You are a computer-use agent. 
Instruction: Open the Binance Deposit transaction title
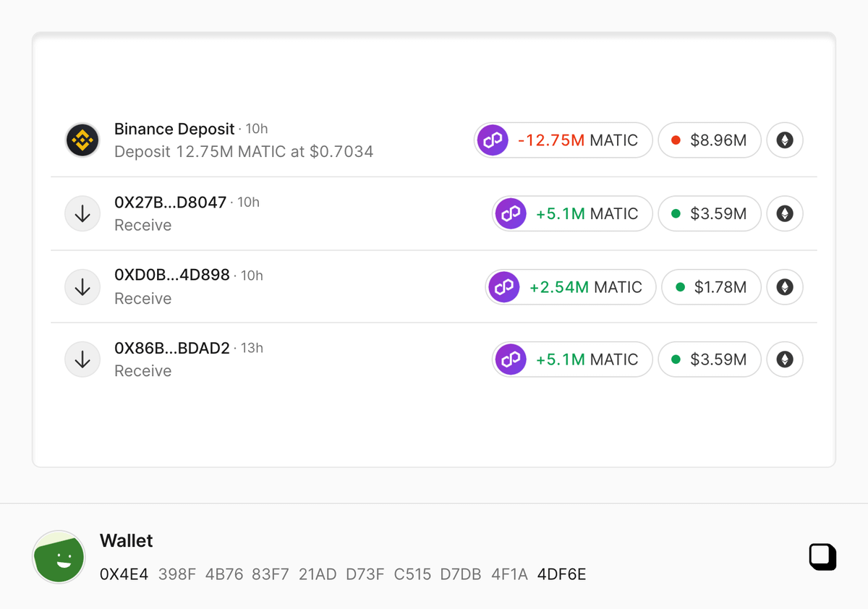coord(174,129)
